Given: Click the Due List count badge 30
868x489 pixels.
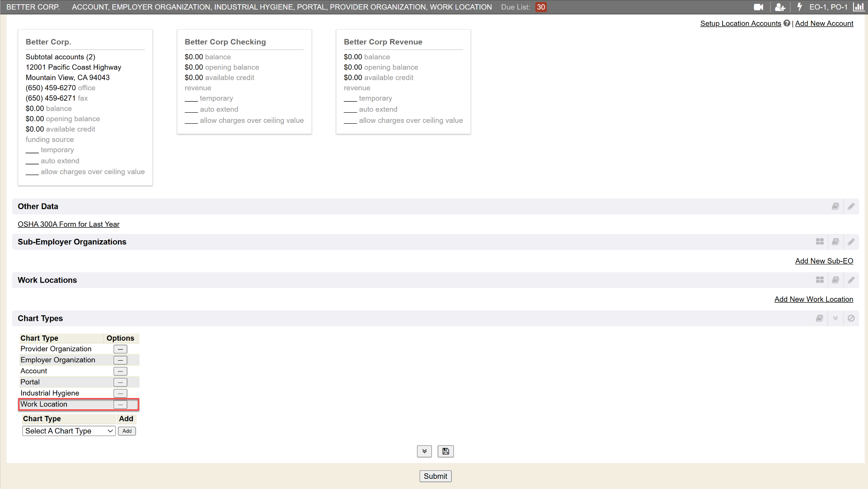Looking at the screenshot, I should (x=541, y=7).
